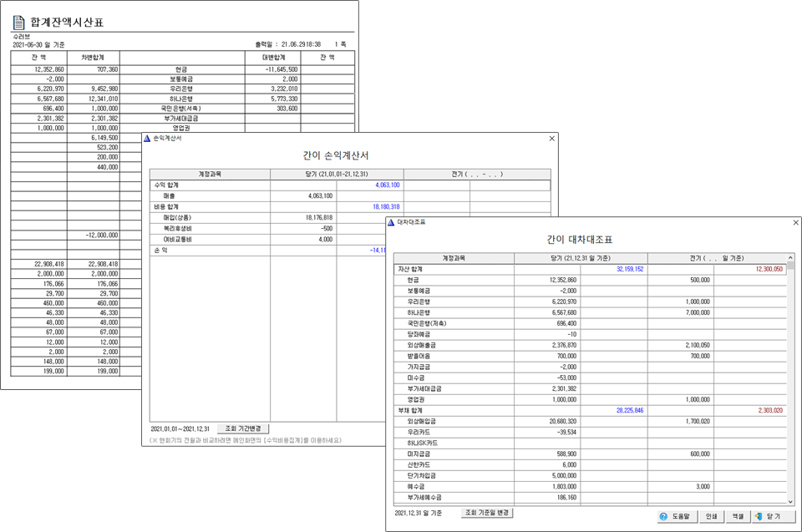Click the 대차대조표 scrollbar thumb
802x532 pixels.
(x=791, y=266)
